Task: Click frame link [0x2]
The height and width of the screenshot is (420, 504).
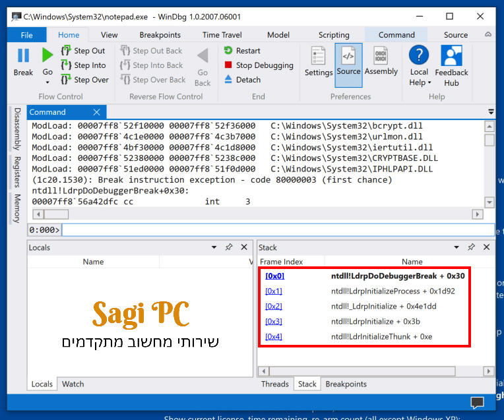Action: tap(274, 306)
